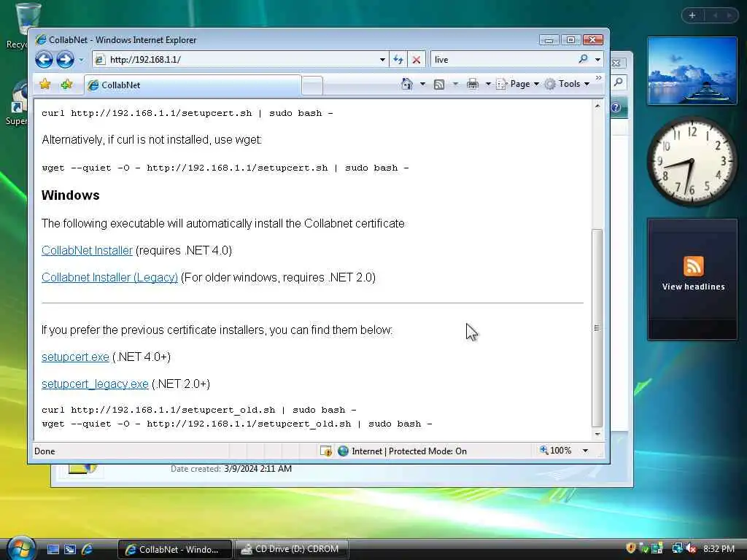Maximize the Internet Explorer window

coord(570,40)
